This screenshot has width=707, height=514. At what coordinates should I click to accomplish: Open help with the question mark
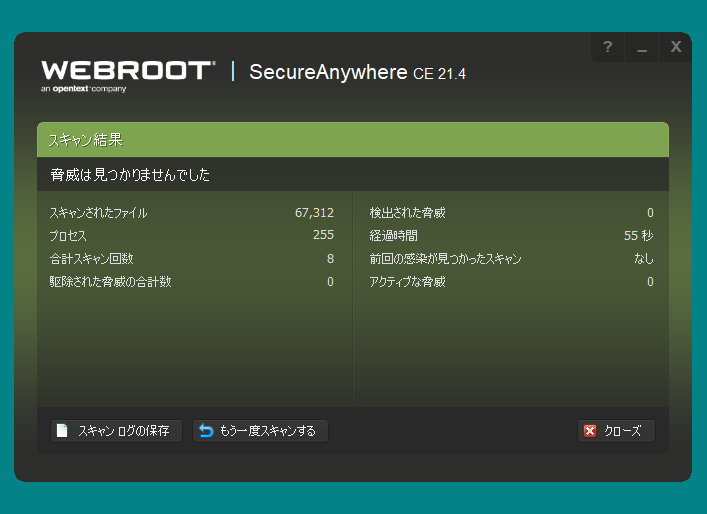608,46
